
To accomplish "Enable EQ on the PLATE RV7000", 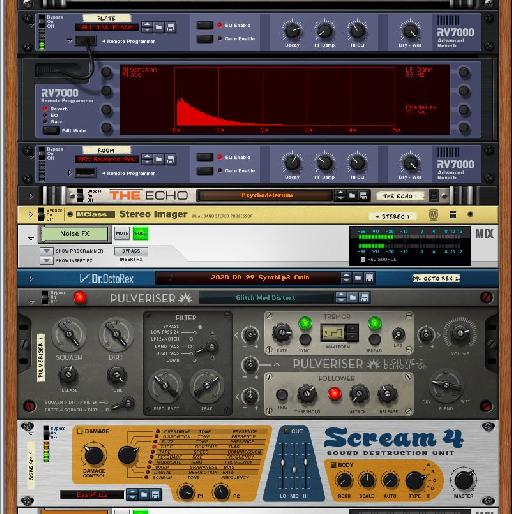I will click(x=205, y=25).
